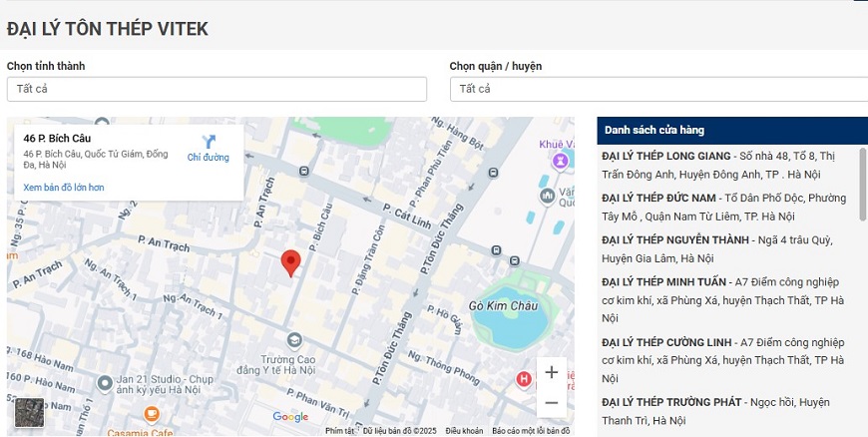868x437 pixels.
Task: Click the Jan 21 Studio gray pin icon
Action: [105, 383]
